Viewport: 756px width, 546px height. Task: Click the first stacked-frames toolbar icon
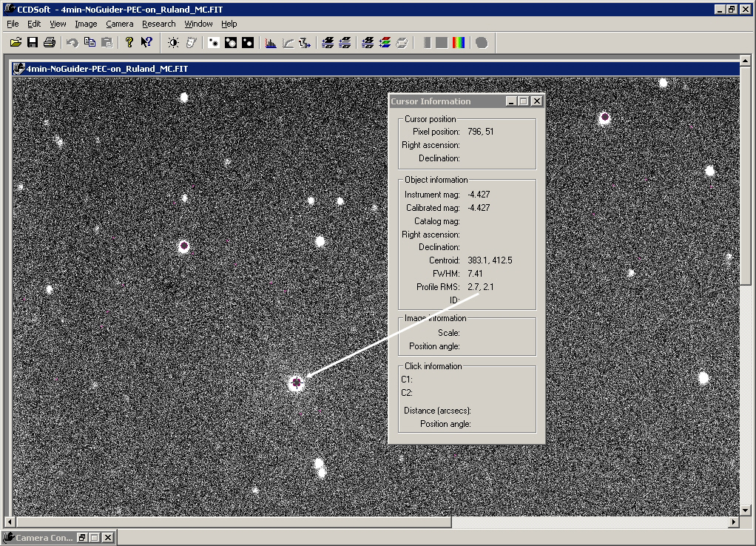pos(328,42)
